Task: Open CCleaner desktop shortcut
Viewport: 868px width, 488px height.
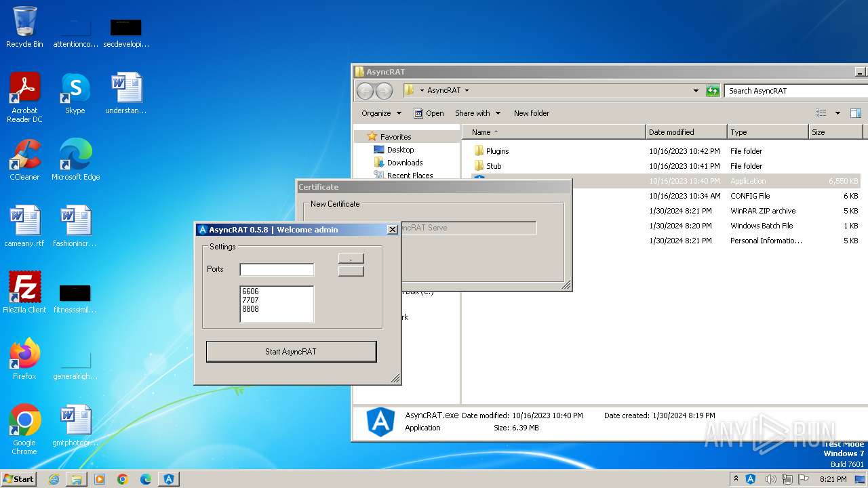Action: coord(24,160)
